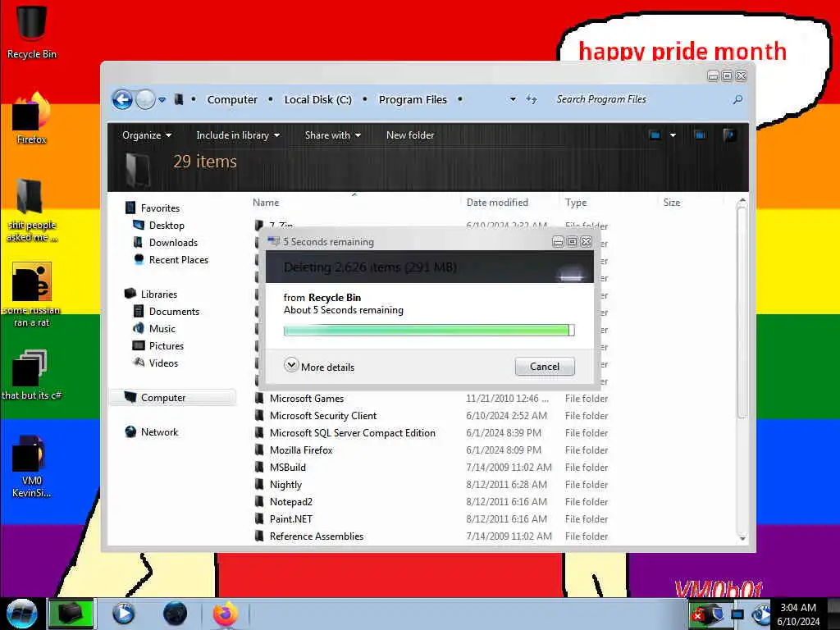Viewport: 840px width, 630px height.
Task: Open the VM0 KevinSi desktop icon
Action: tap(31, 466)
